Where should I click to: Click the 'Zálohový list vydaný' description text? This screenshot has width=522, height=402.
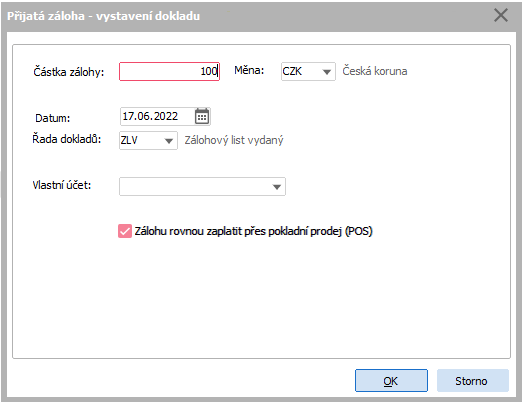(x=234, y=140)
